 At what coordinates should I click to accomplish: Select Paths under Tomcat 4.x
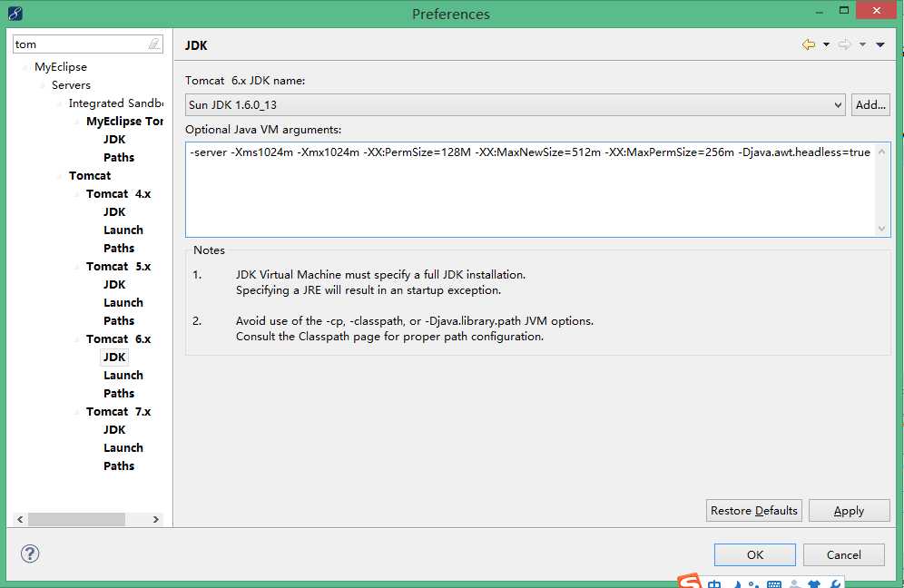[x=119, y=249]
